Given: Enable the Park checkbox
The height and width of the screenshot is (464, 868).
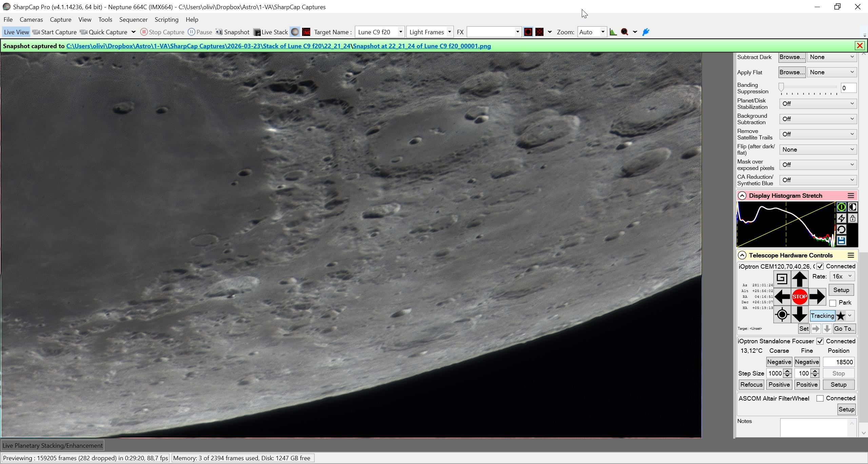Looking at the screenshot, I should (832, 303).
